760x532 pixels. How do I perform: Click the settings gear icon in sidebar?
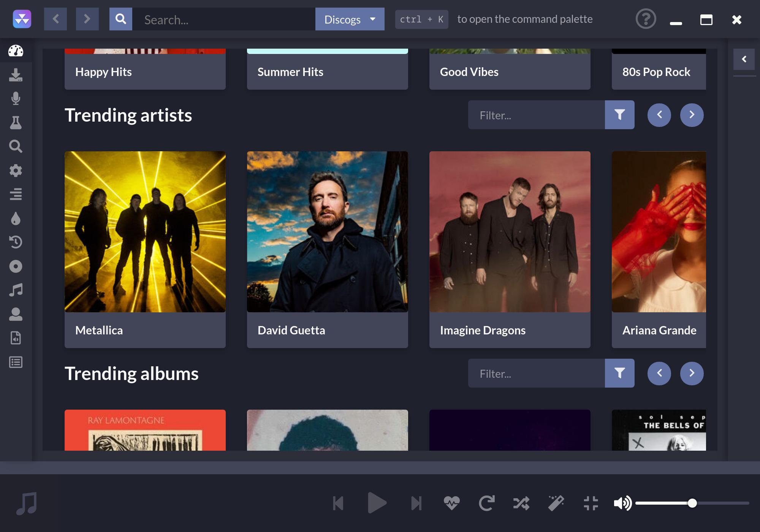16,170
